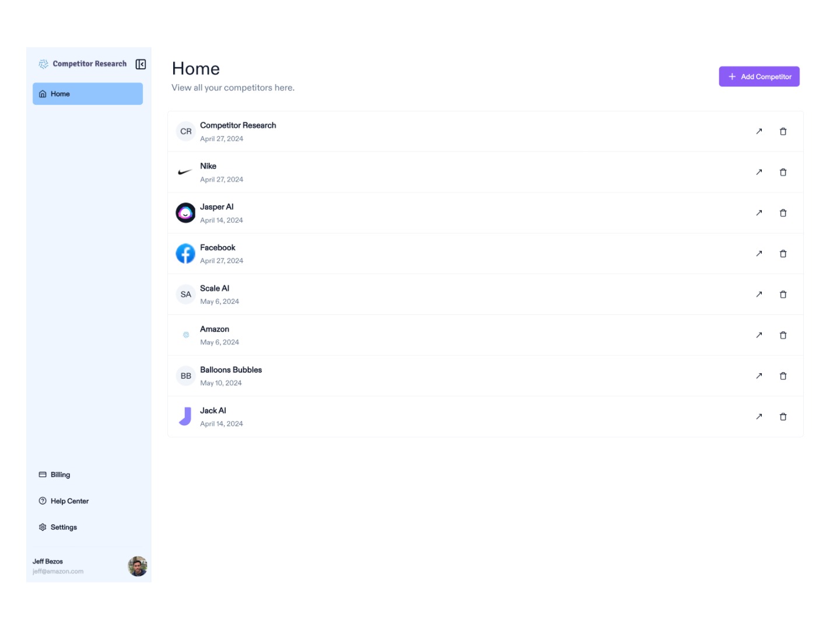The width and height of the screenshot is (840, 630).
Task: Click the trash icon for Facebook
Action: pos(783,254)
